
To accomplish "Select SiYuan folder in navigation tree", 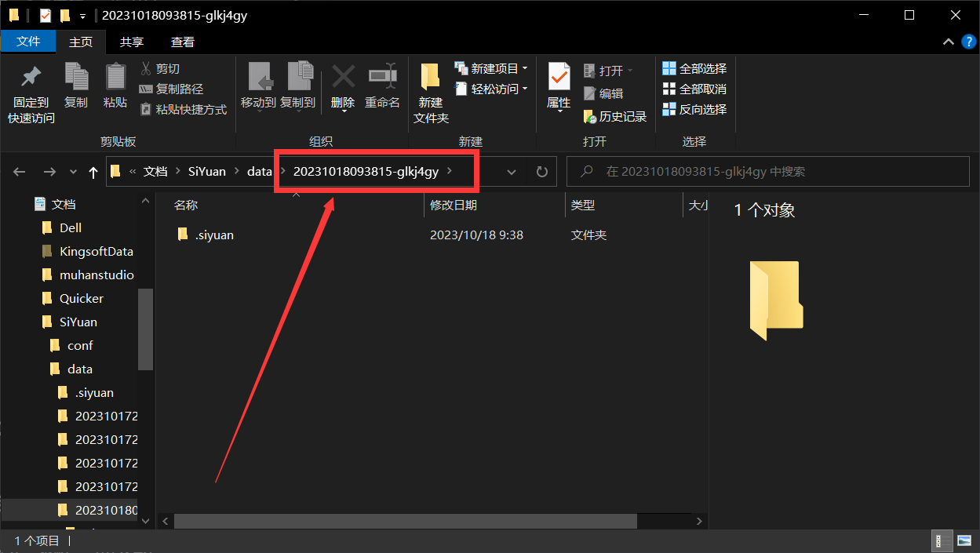I will (78, 322).
